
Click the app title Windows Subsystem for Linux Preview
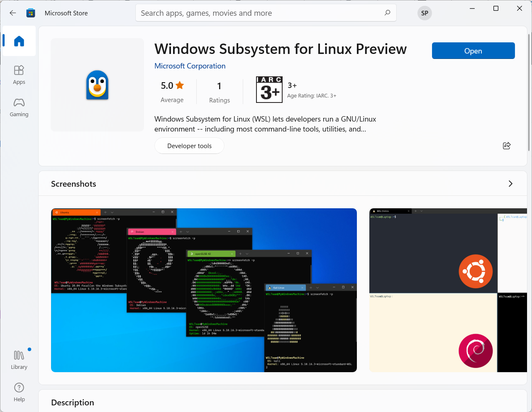pos(281,49)
